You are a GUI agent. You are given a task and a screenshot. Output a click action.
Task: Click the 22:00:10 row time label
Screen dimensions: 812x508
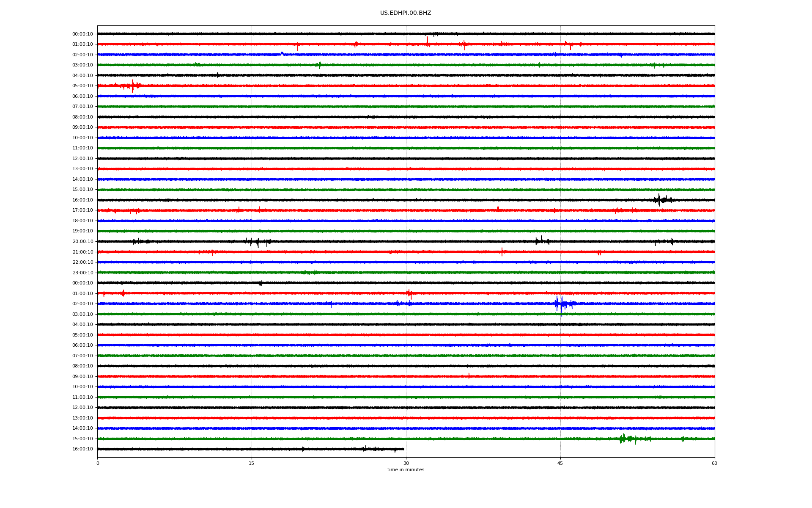click(x=82, y=262)
